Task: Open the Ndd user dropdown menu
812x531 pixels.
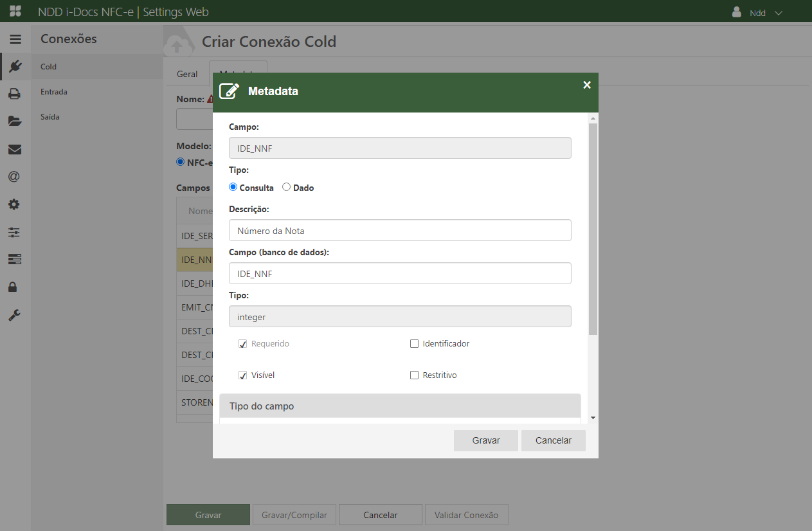Action: pos(757,13)
